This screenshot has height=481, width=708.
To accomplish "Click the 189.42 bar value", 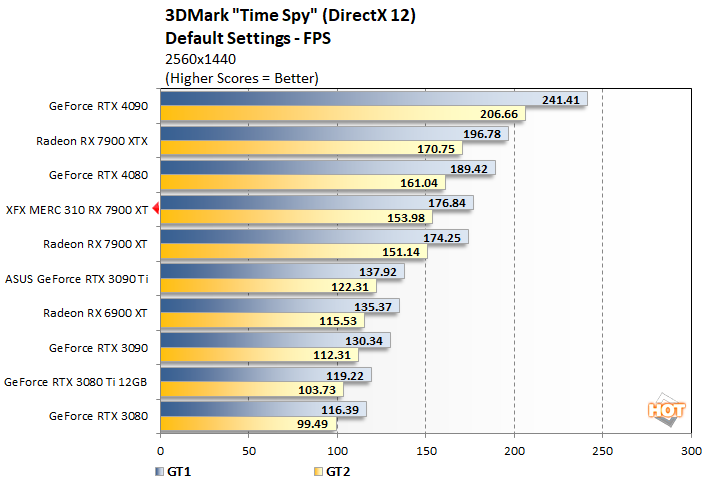I will [469, 169].
